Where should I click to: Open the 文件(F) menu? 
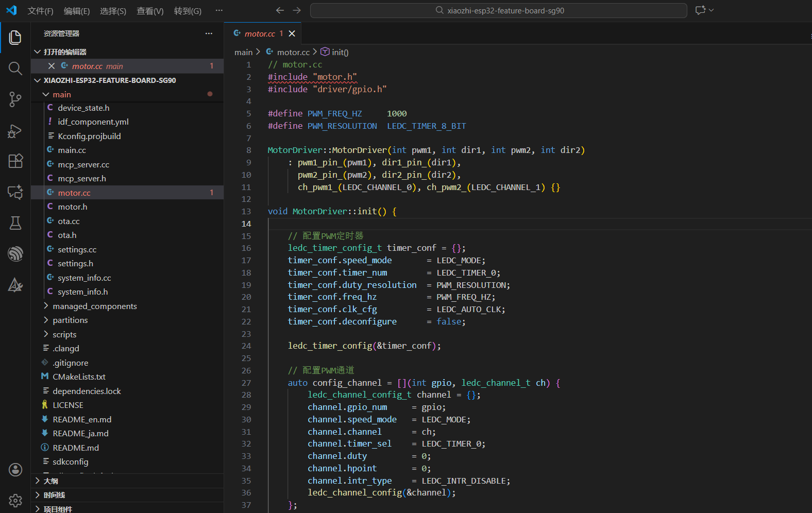(x=40, y=11)
